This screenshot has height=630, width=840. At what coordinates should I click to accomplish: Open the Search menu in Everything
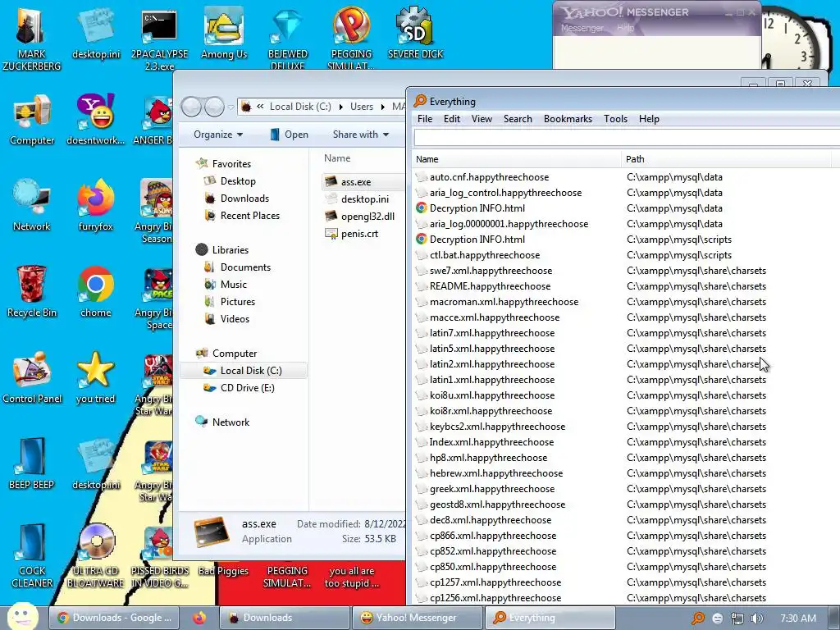click(x=518, y=119)
